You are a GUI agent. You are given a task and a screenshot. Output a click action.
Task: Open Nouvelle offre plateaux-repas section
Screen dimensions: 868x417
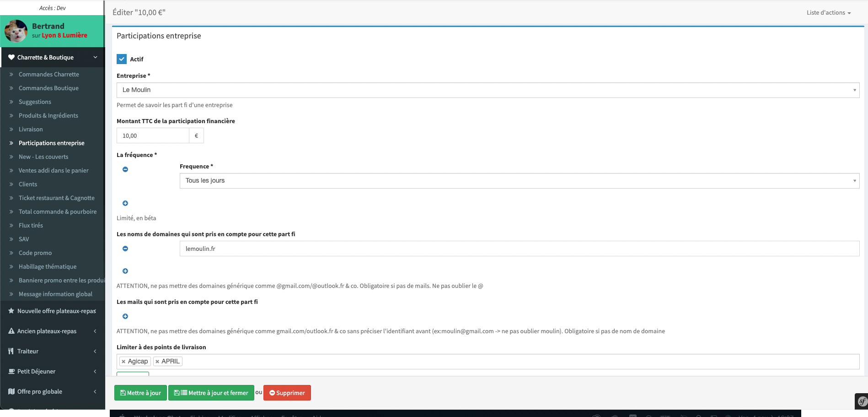53,311
